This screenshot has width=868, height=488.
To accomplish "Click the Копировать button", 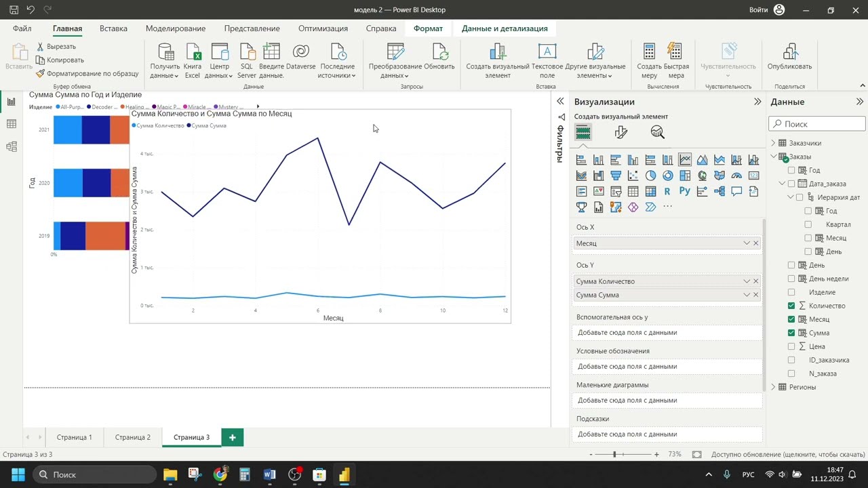I will click(x=60, y=60).
